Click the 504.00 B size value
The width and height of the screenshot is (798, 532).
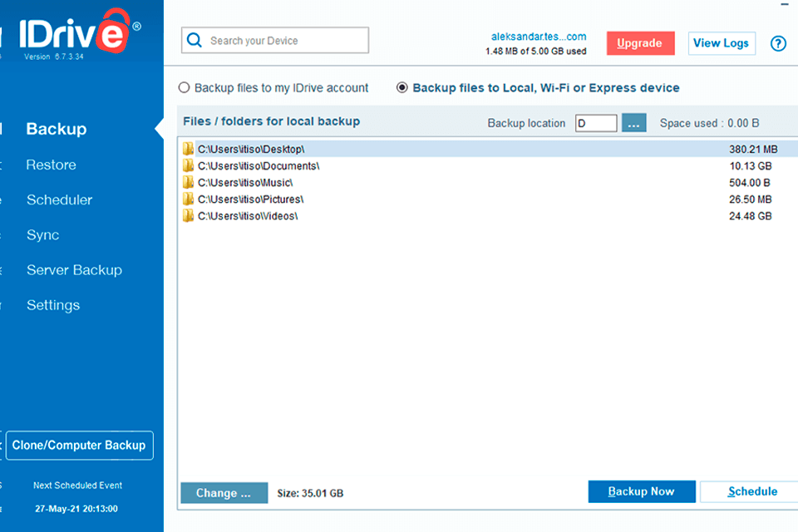[749, 183]
